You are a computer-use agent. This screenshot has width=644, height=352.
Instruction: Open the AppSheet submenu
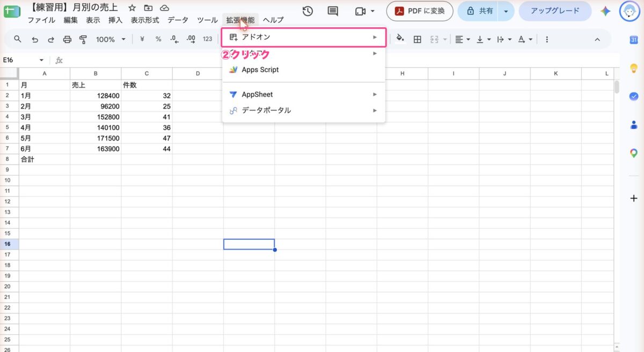(304, 94)
